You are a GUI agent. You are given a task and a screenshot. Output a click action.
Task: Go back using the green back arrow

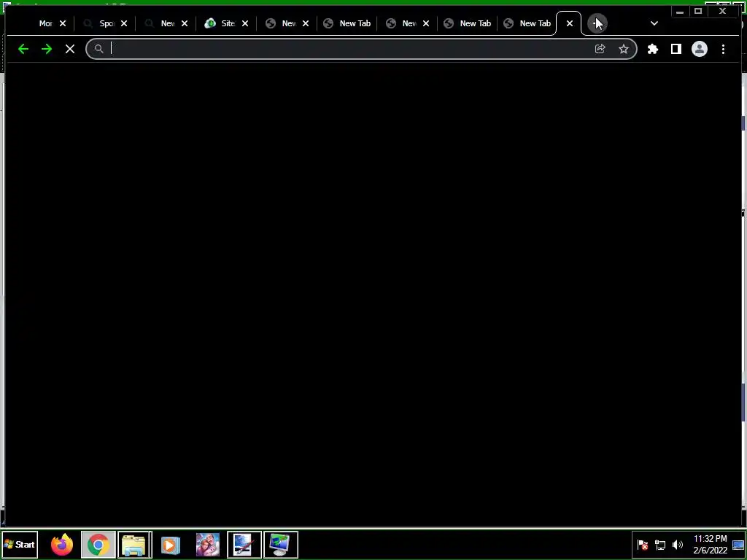pos(23,49)
